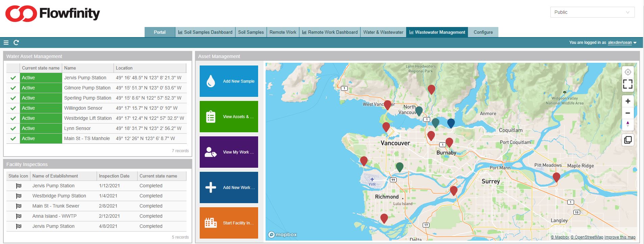Open the map layers icon
The image size is (644, 244).
pos(627,140)
